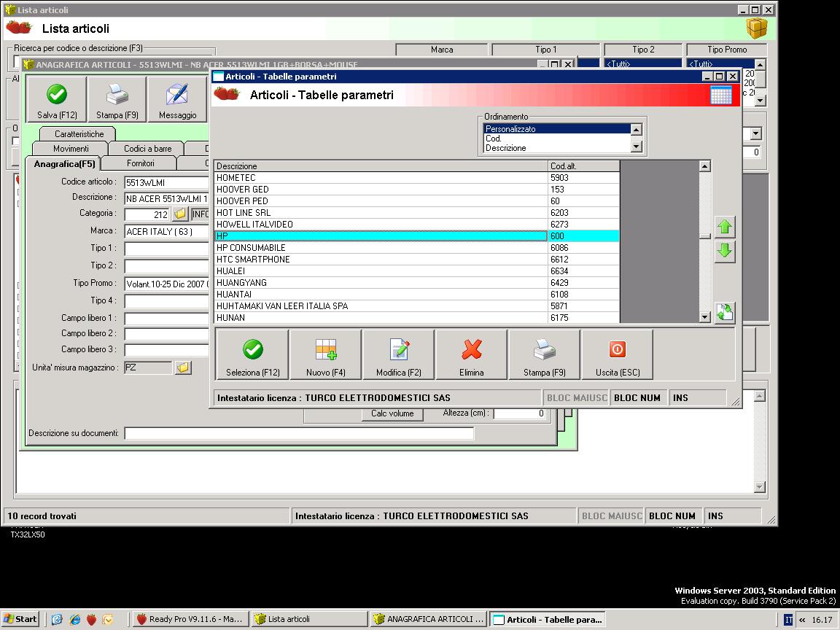Select Personalizzato ordering option
Screen dimensions: 840x630
pyautogui.click(x=556, y=128)
